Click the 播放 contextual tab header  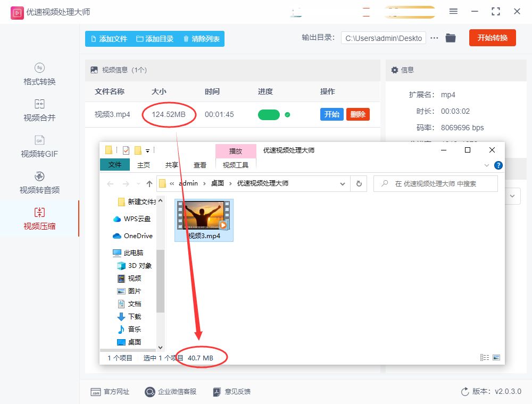pos(236,151)
